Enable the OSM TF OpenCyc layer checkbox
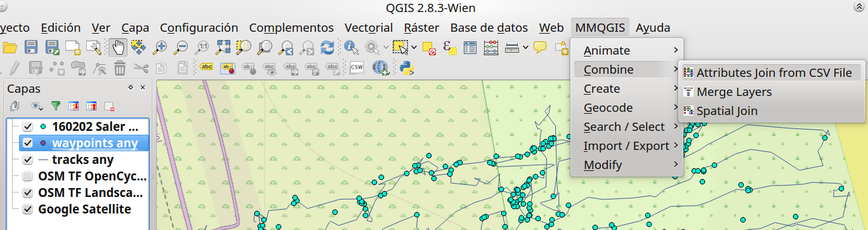This screenshot has width=868, height=230. pos(27,176)
